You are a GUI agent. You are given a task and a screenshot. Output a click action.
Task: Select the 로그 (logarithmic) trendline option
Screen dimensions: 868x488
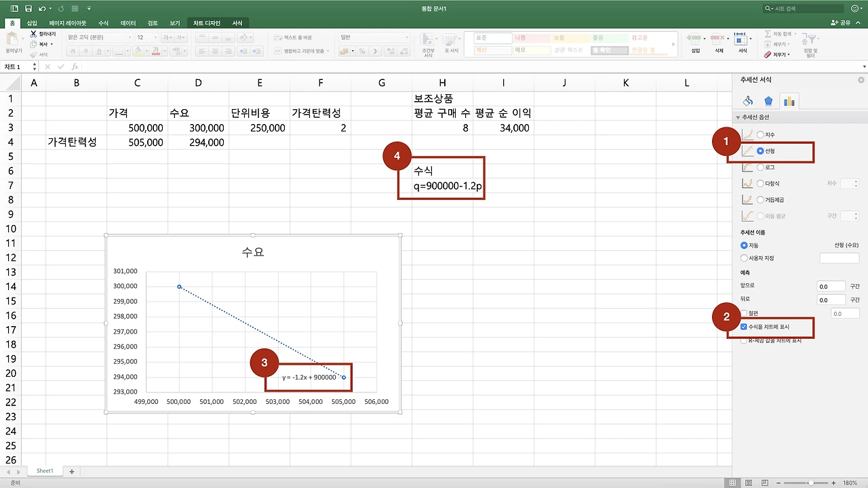(x=760, y=167)
